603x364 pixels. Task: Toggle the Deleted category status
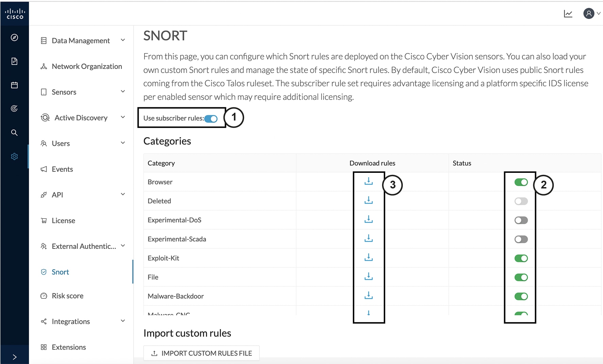[521, 201]
